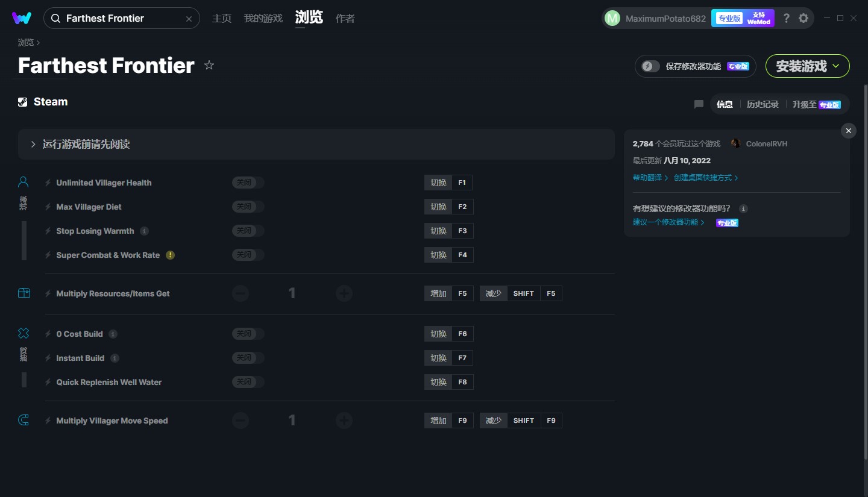Toggle the save trainer features switch
This screenshot has height=497, width=868.
650,66
